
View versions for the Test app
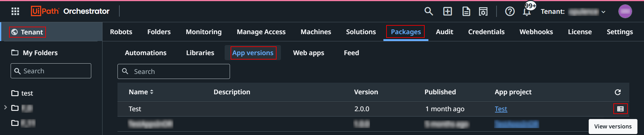[x=620, y=109]
